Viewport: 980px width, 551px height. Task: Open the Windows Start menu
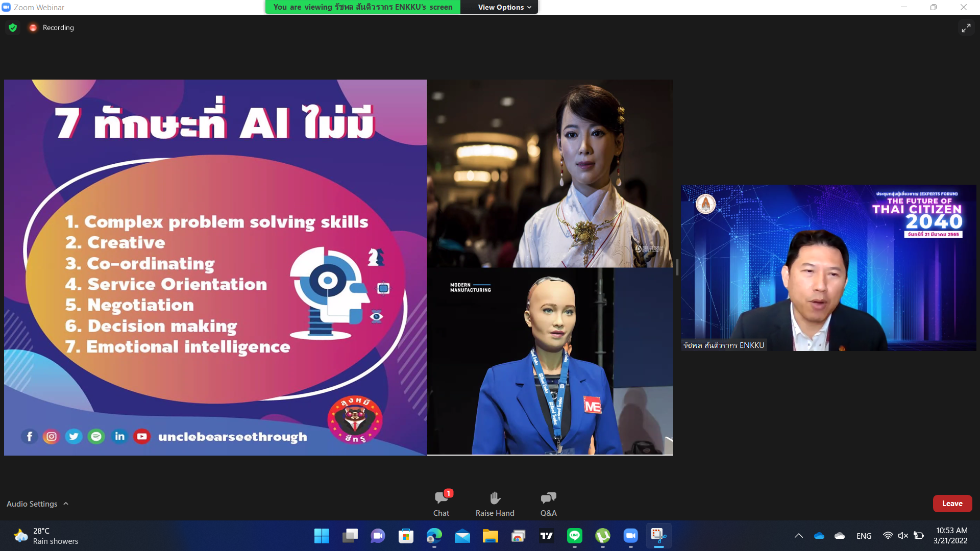coord(322,536)
